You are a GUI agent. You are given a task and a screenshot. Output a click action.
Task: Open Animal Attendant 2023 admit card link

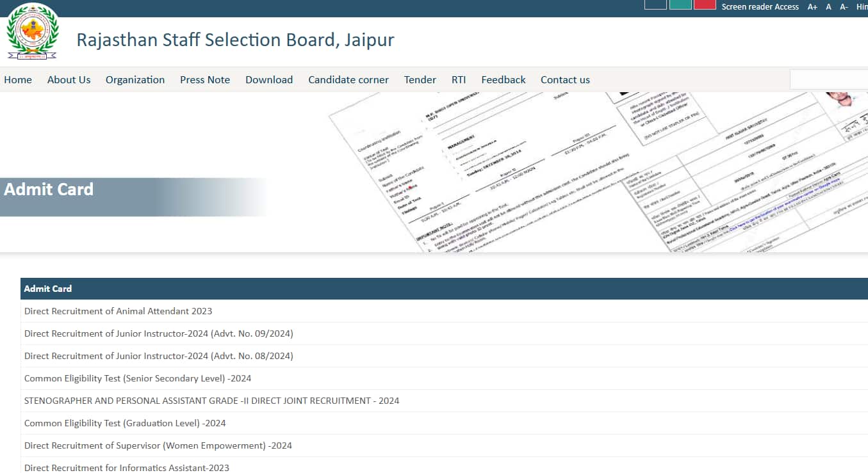tap(118, 311)
